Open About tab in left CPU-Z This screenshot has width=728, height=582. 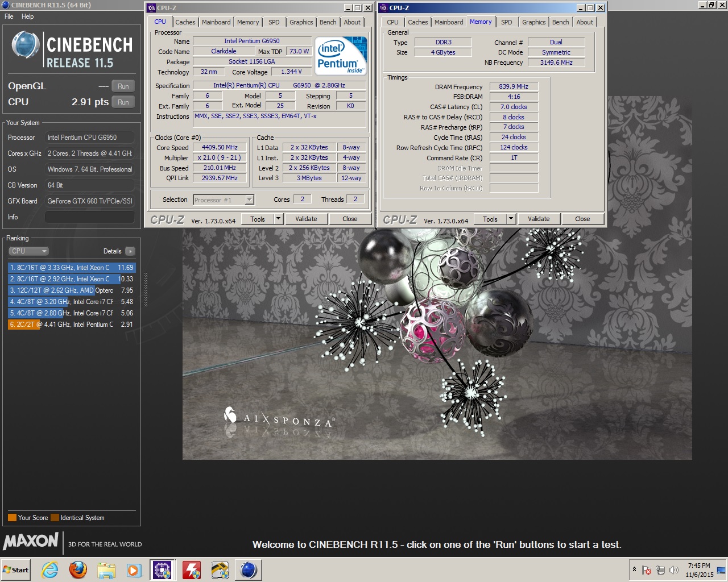[352, 22]
